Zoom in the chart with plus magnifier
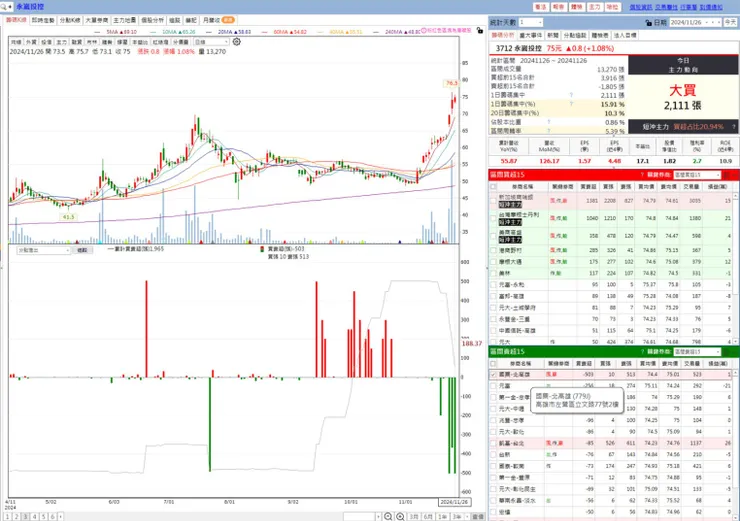 click(x=400, y=516)
